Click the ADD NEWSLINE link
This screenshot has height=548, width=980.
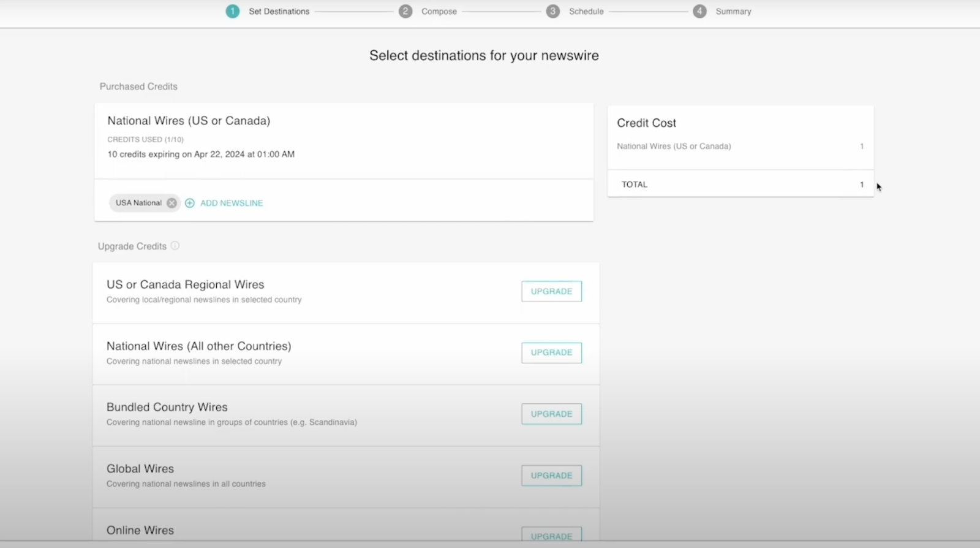232,203
